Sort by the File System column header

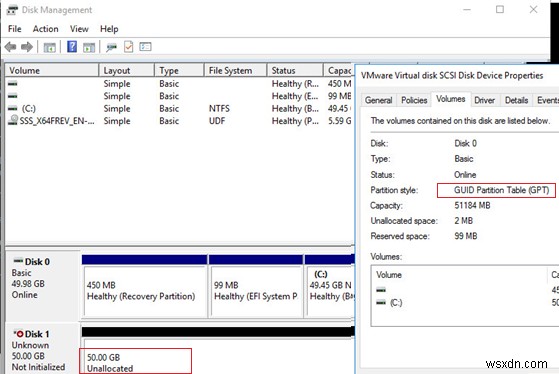(x=235, y=70)
